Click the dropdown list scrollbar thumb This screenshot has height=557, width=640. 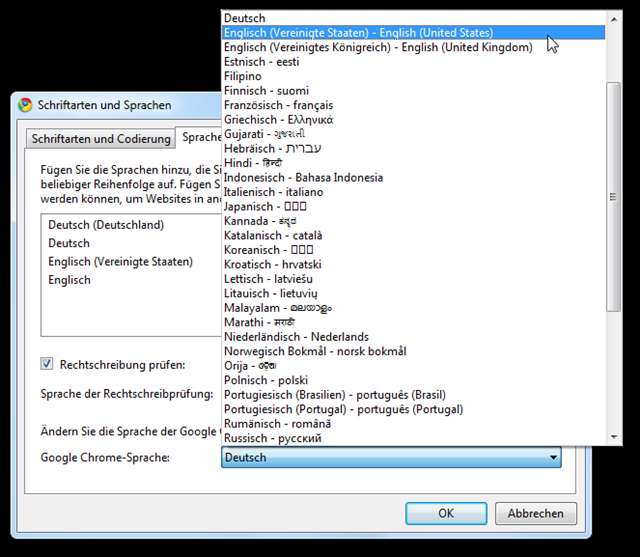613,197
